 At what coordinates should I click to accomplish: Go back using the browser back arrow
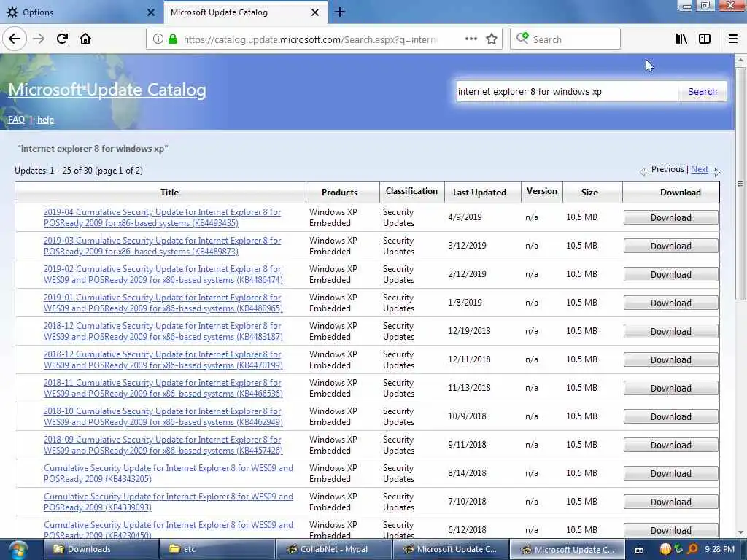click(x=15, y=39)
